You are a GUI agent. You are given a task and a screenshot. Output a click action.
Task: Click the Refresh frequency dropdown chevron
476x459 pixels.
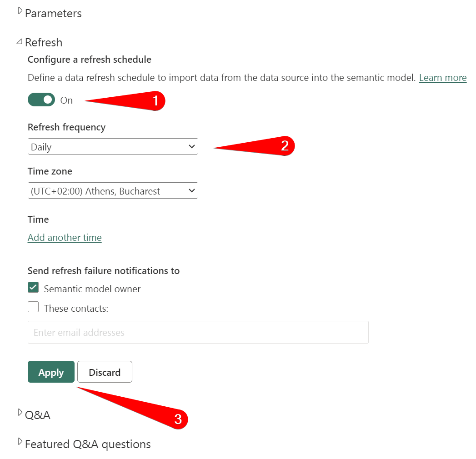coord(192,146)
